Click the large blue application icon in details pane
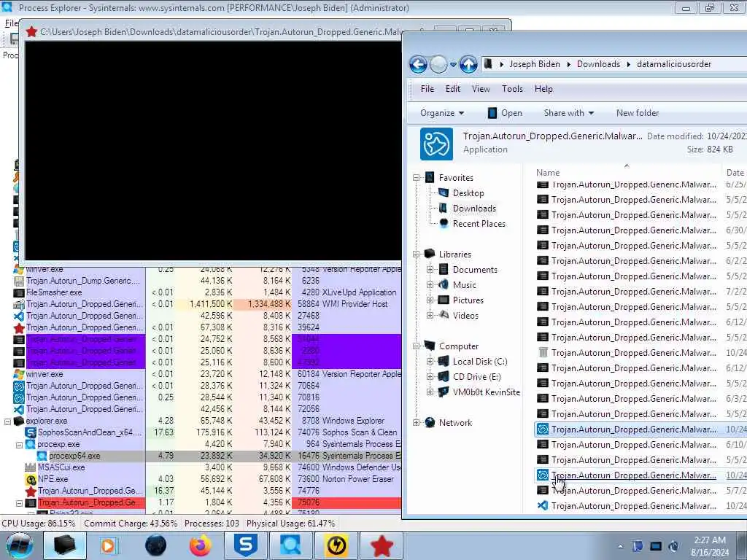The height and width of the screenshot is (560, 747). pos(436,144)
